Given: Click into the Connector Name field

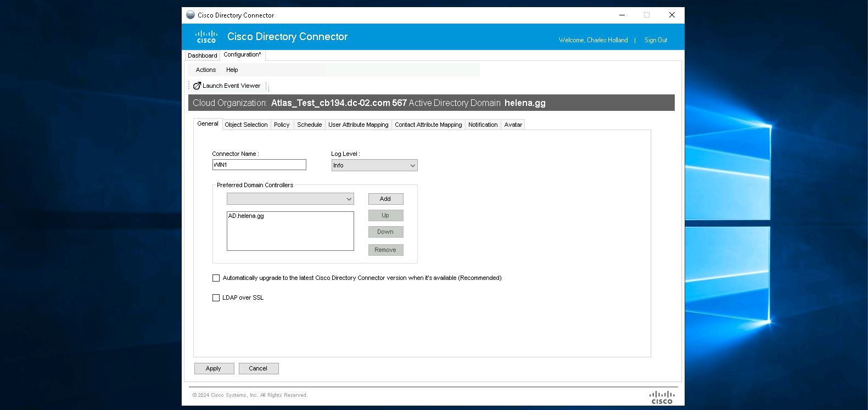Looking at the screenshot, I should [x=259, y=165].
